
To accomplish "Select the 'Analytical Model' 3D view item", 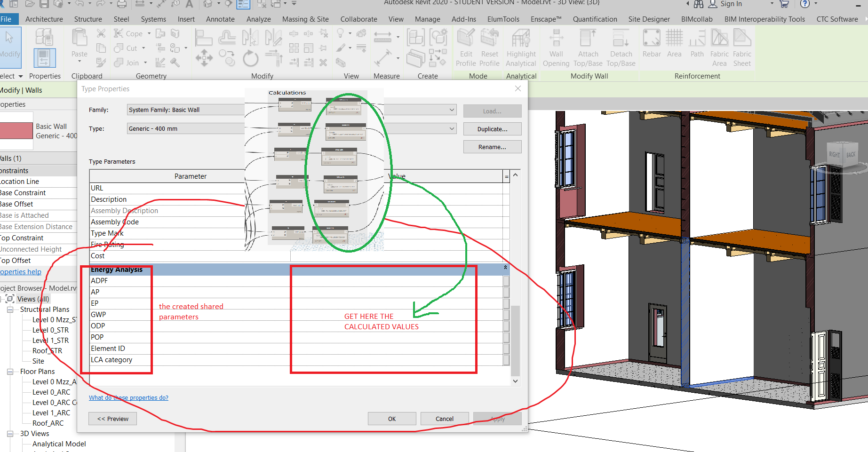I will click(x=59, y=444).
